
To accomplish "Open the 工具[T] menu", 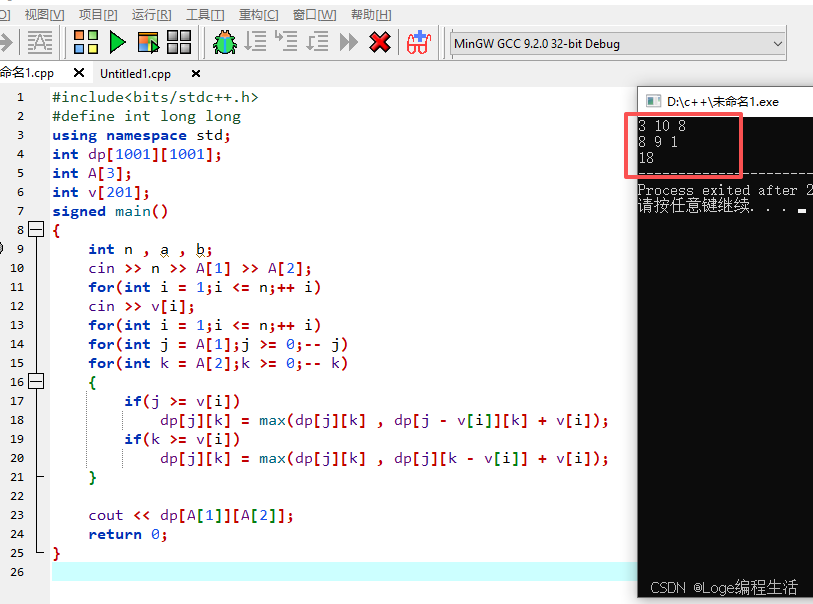I will pyautogui.click(x=205, y=15).
